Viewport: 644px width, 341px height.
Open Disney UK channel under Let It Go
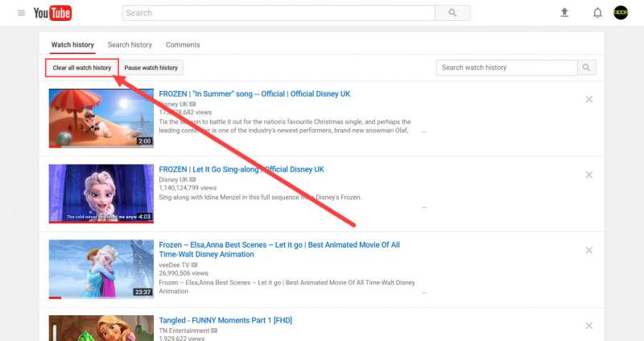click(173, 180)
